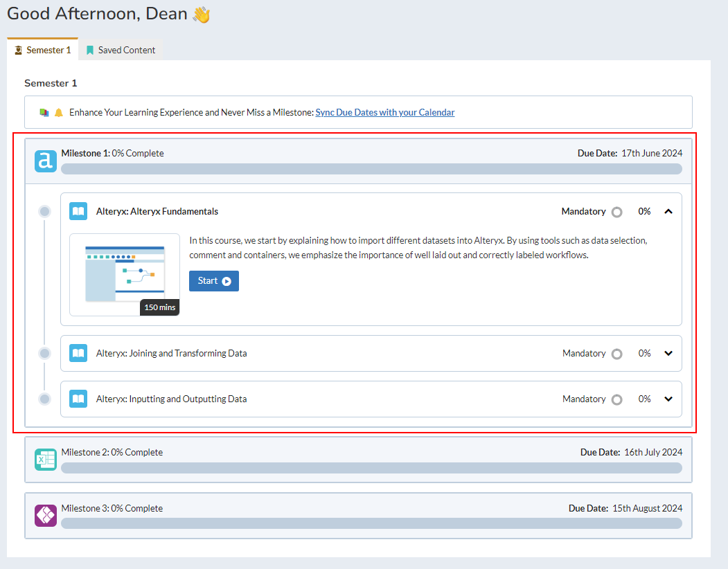
Task: Click the Alteryx logo icon on Milestone 1
Action: (x=46, y=161)
